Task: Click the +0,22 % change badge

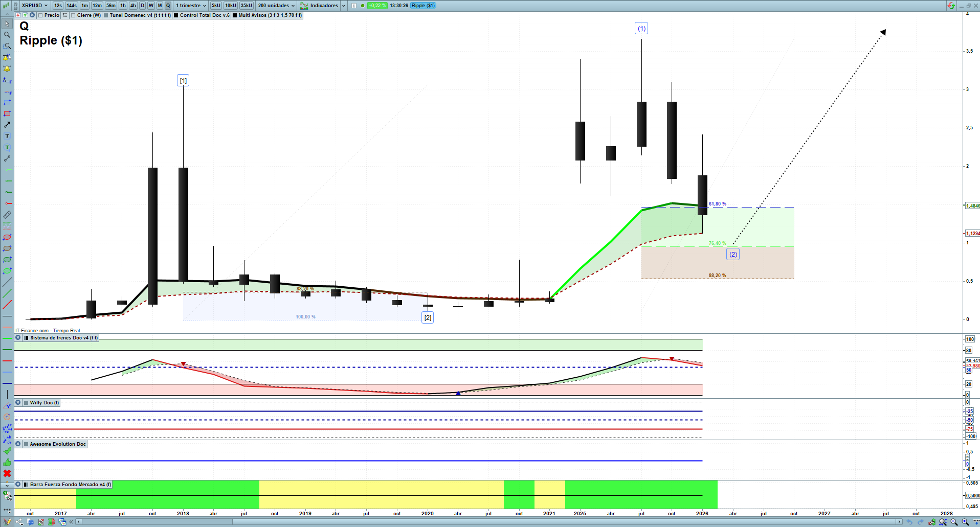Action: click(x=377, y=6)
